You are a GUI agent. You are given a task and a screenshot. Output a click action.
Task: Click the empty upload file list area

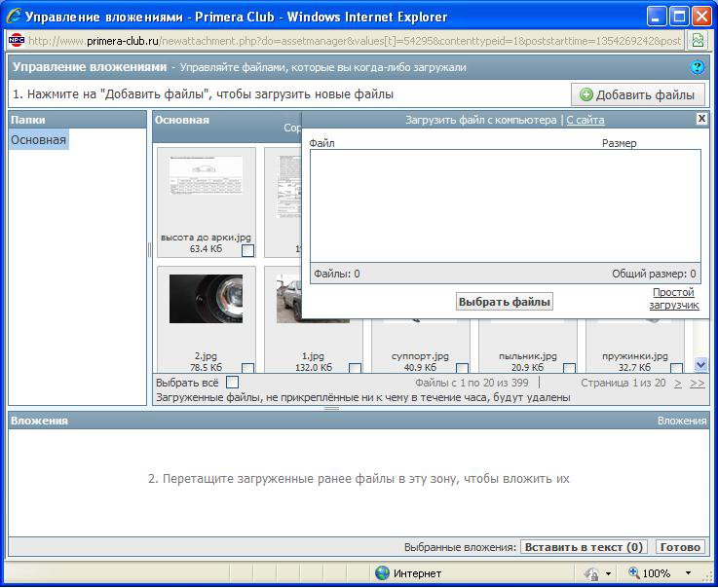point(505,205)
